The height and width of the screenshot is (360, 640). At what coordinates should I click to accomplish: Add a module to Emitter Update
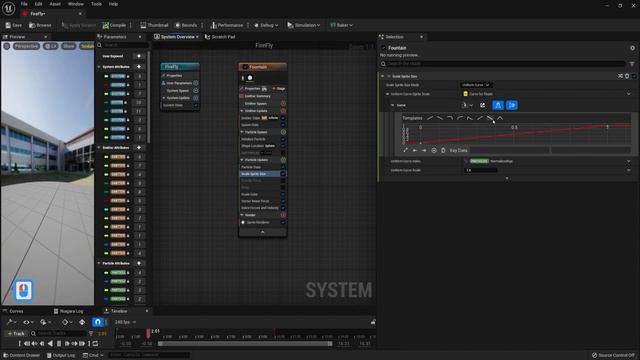283,111
